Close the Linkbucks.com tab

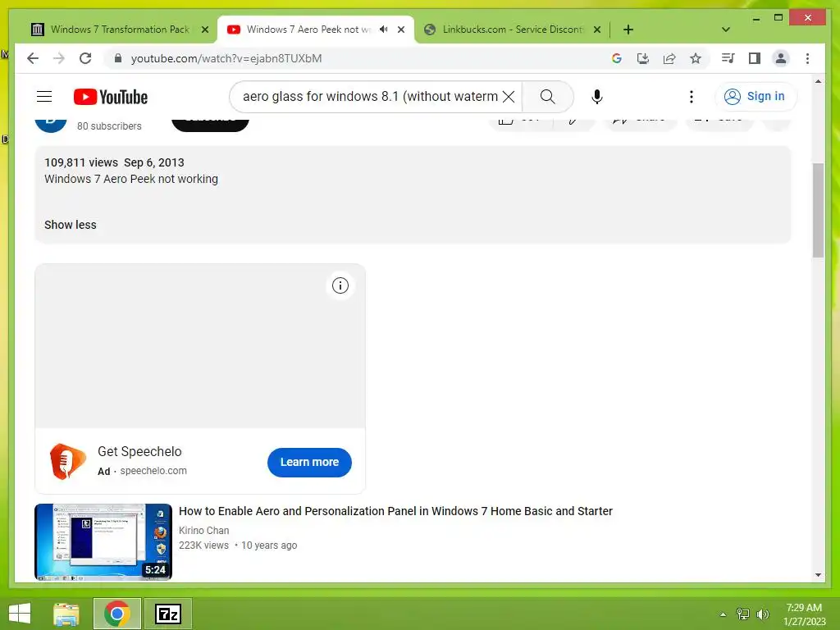(x=597, y=30)
